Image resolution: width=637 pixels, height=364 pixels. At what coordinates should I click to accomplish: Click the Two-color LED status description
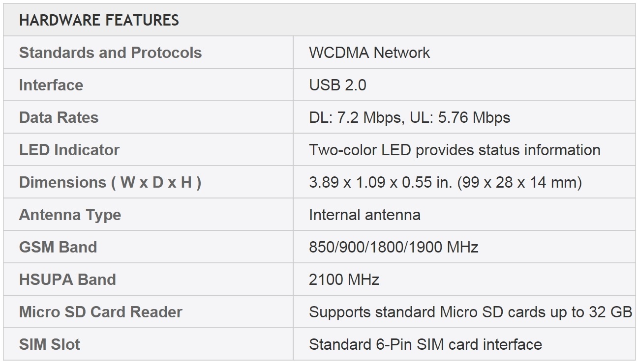pos(455,150)
